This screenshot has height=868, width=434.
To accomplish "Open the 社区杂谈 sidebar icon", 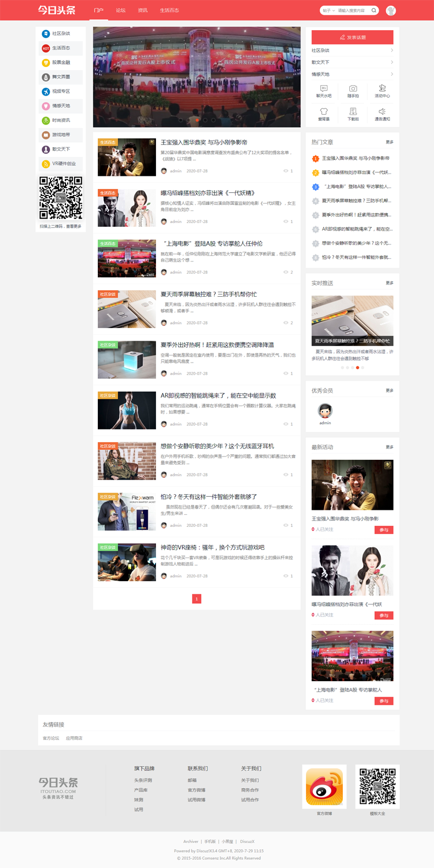I will click(46, 34).
